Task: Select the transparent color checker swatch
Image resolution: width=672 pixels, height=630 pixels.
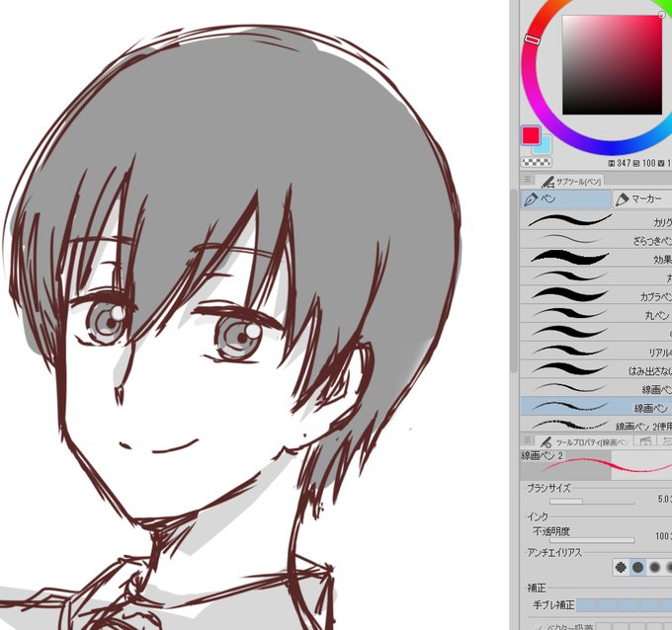Action: pos(537,162)
